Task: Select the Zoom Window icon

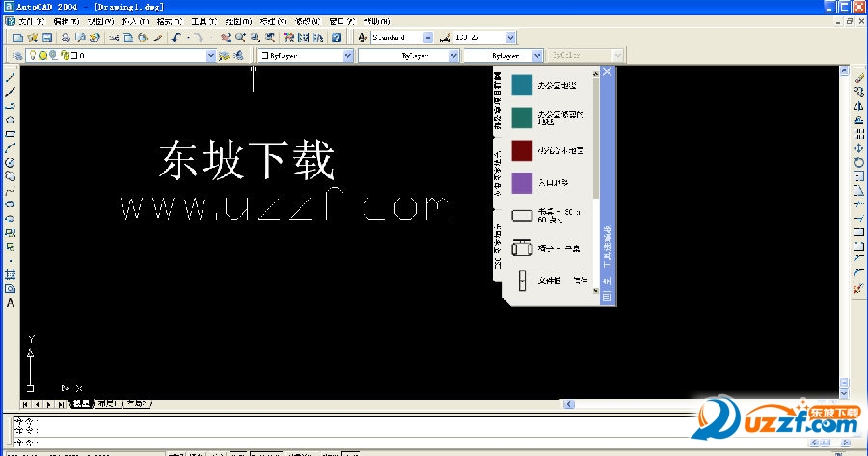Action: pyautogui.click(x=256, y=38)
